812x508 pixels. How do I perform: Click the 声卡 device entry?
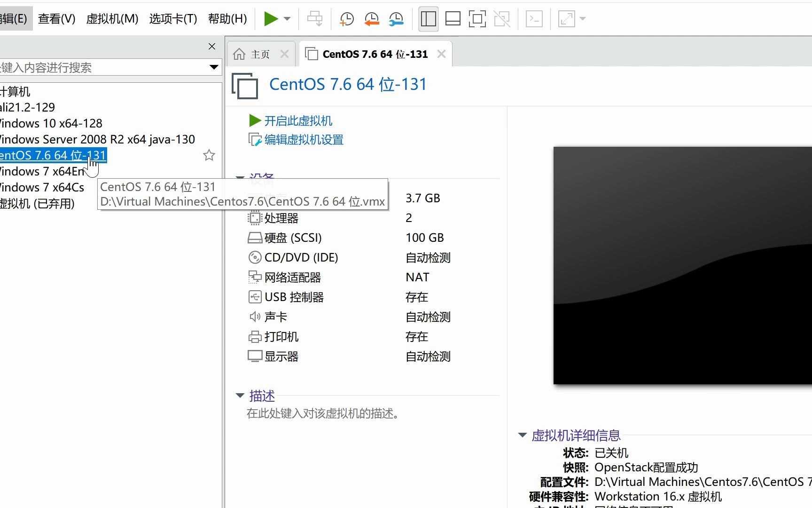pos(276,317)
